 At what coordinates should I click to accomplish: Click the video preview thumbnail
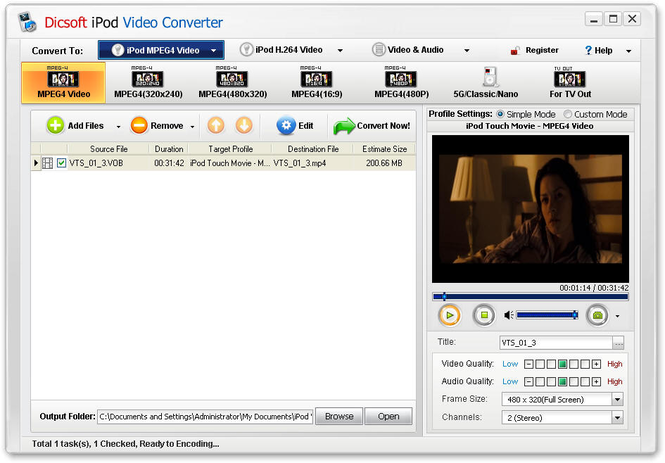click(x=530, y=209)
